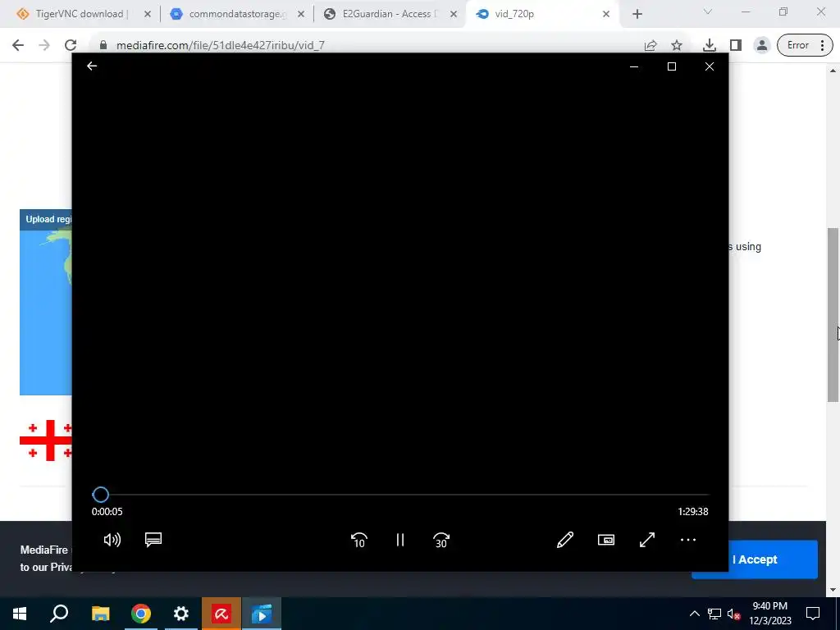Image resolution: width=840 pixels, height=630 pixels.
Task: Open the Chrome profile avatar
Action: (762, 45)
